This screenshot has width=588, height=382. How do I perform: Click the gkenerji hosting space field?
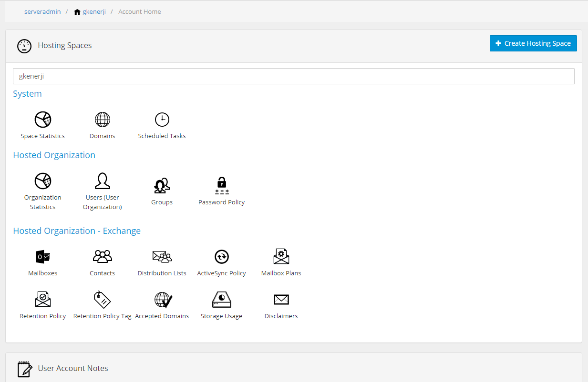tap(294, 76)
